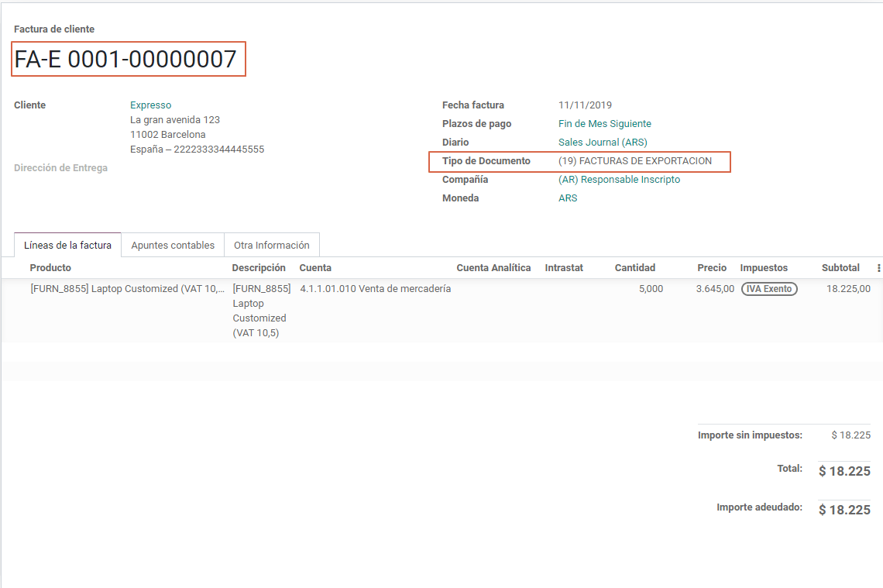Open Fin de Mes Siguiente payment term

(x=604, y=124)
